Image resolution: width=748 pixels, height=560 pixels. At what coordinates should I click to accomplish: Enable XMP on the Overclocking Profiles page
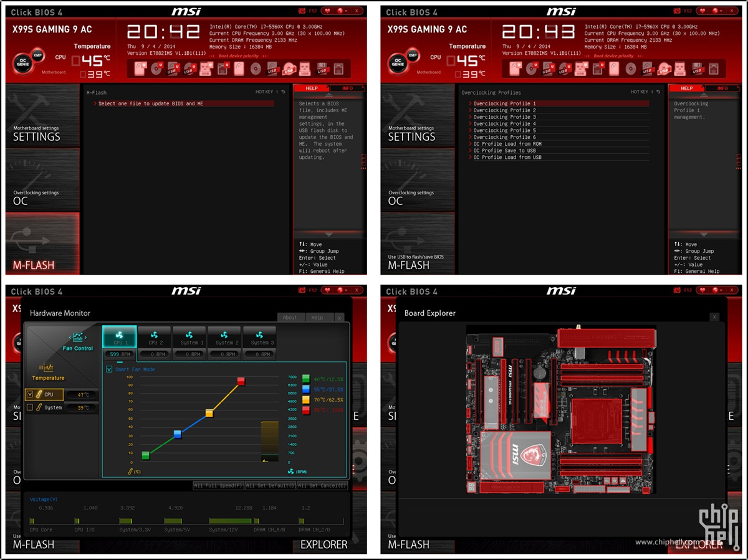tap(413, 55)
